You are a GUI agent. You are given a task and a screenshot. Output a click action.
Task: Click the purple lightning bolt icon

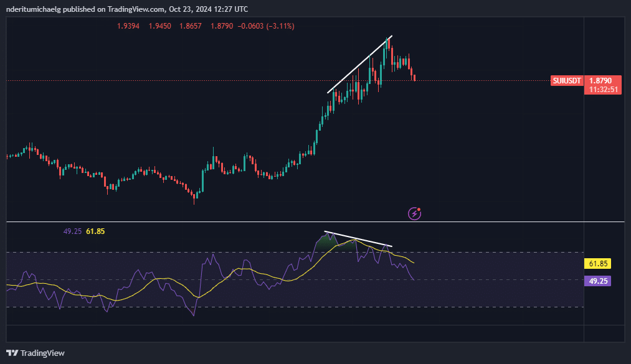click(414, 214)
